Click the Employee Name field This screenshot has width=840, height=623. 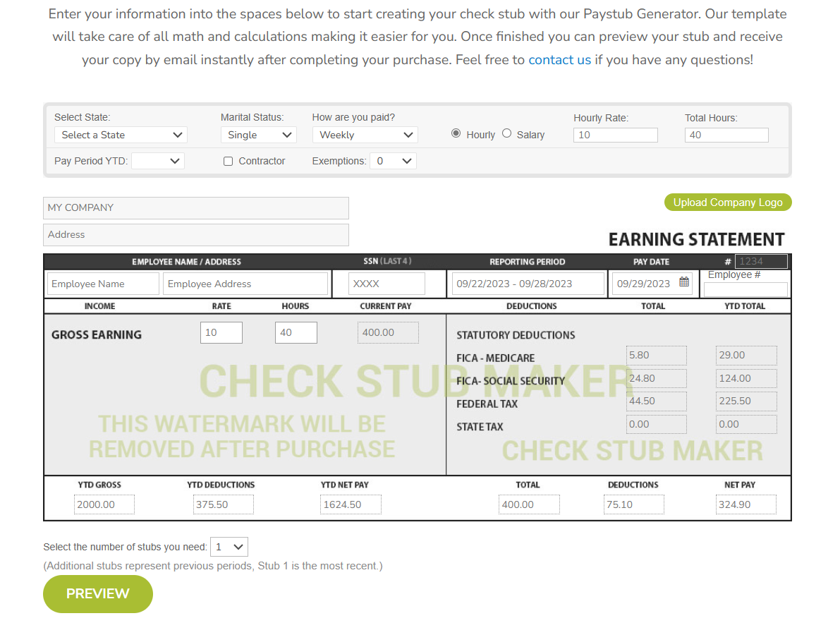pos(102,283)
